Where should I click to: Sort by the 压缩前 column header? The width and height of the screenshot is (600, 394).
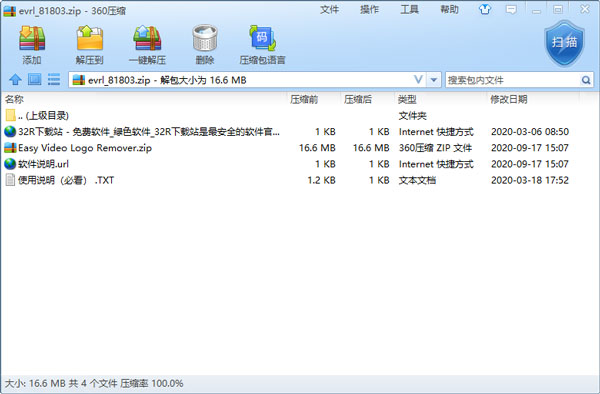[x=304, y=99]
